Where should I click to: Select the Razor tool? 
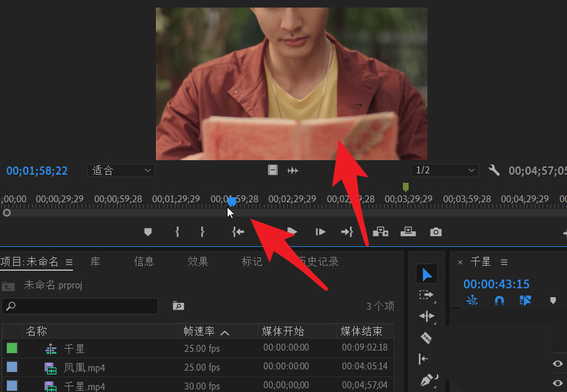pyautogui.click(x=426, y=338)
